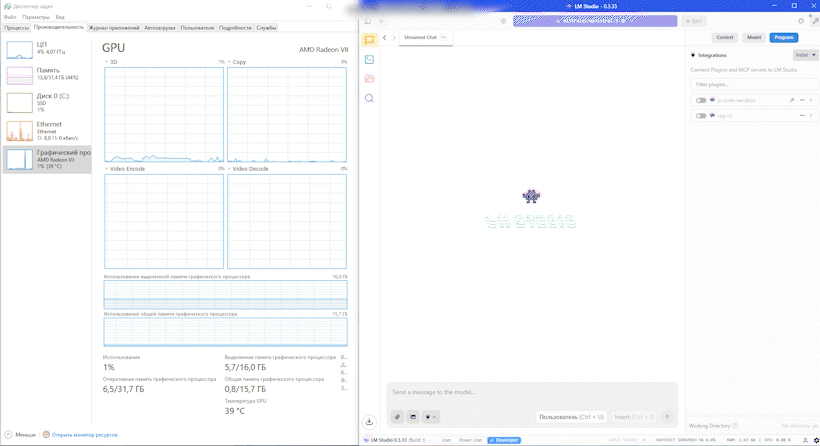820x446 pixels.
Task: Open the Discover magnifier icon in sidebar
Action: pyautogui.click(x=369, y=98)
